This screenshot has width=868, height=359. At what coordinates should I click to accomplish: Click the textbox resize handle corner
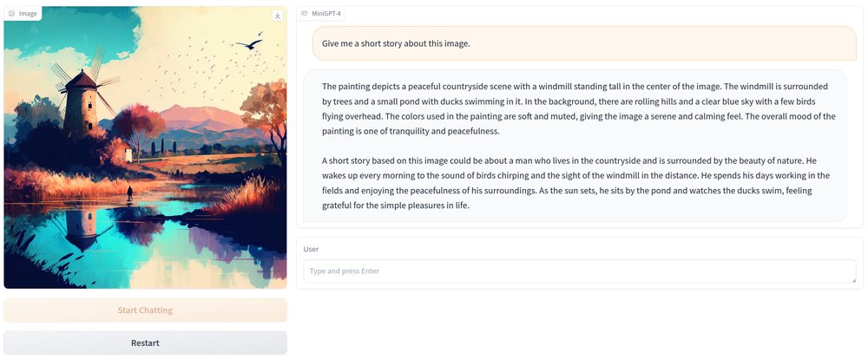(x=853, y=279)
